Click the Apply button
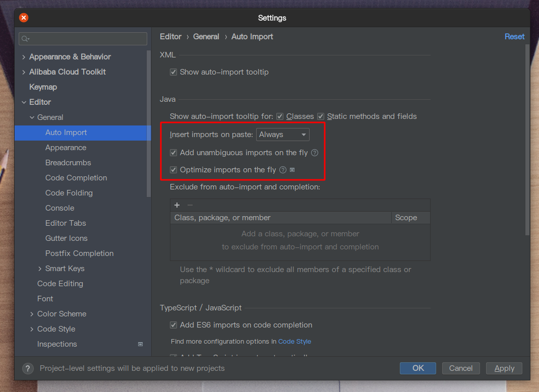The image size is (539, 392). click(x=504, y=368)
